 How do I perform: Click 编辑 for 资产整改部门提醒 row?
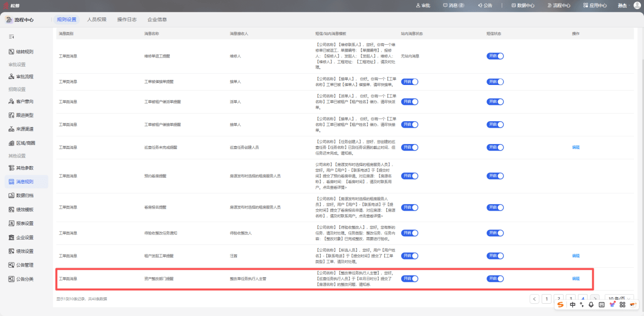[x=575, y=278]
